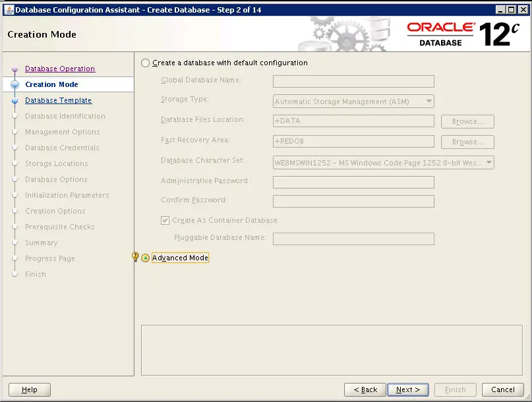Open the Storage Type dropdown
532x402 pixels.
353,101
